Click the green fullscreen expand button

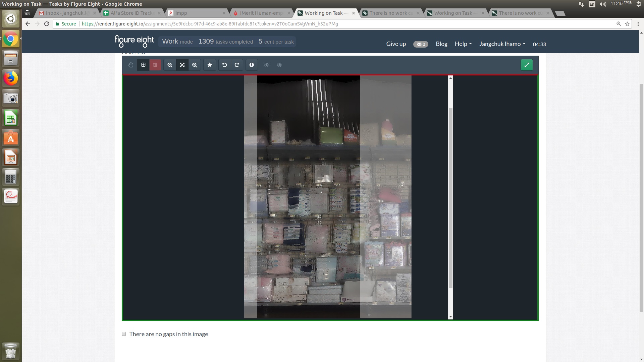527,65
